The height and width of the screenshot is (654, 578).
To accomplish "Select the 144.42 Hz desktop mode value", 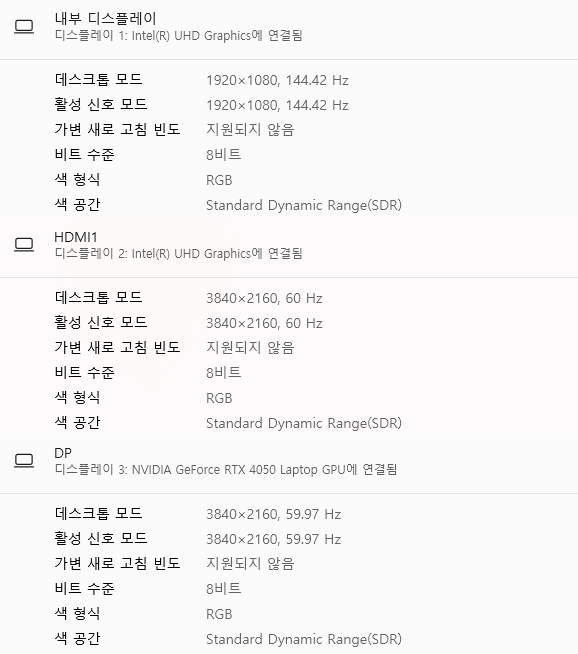I will pos(277,80).
